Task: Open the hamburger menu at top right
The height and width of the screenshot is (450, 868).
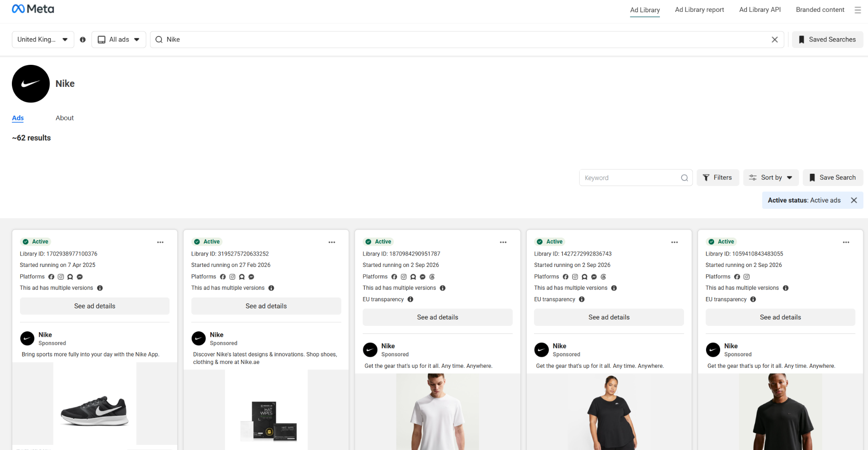Action: (x=857, y=10)
